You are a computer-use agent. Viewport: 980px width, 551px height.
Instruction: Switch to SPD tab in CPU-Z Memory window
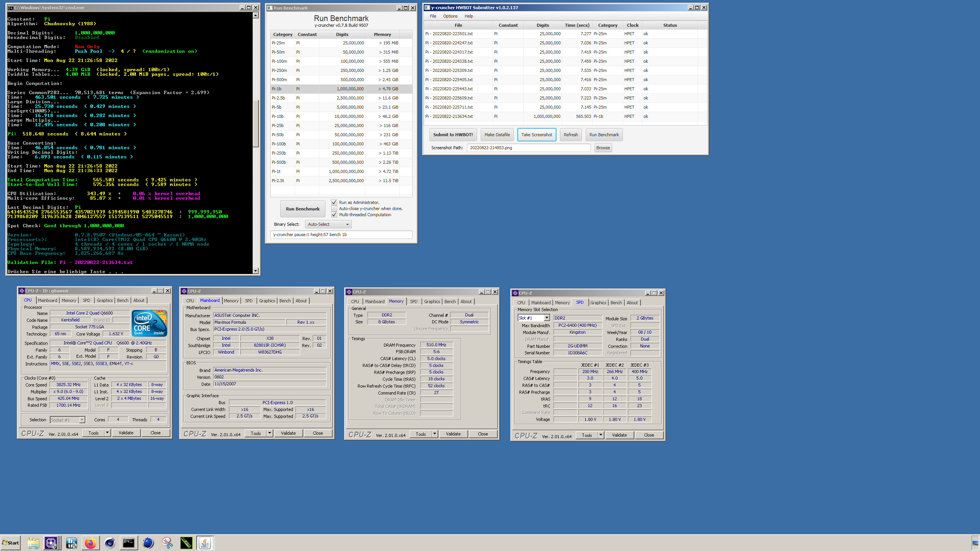(x=414, y=302)
